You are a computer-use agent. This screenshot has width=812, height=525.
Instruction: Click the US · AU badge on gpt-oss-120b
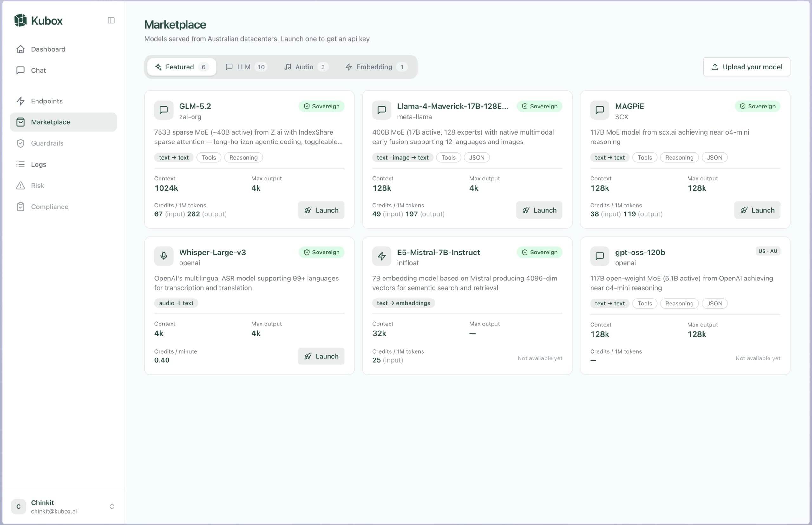768,251
